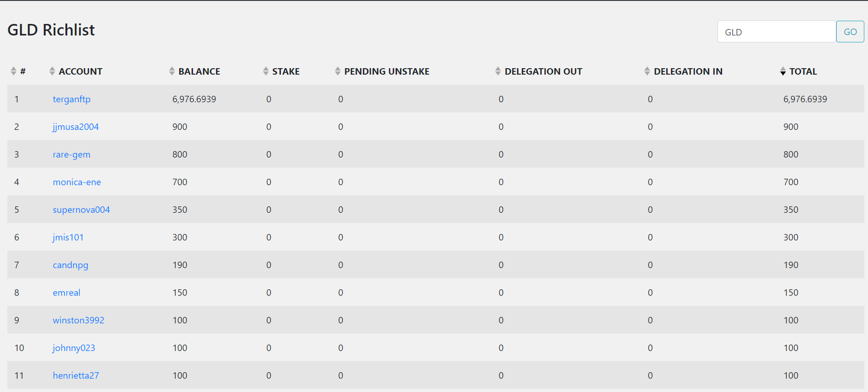Select supernova004 account link
868x392 pixels.
tap(81, 210)
